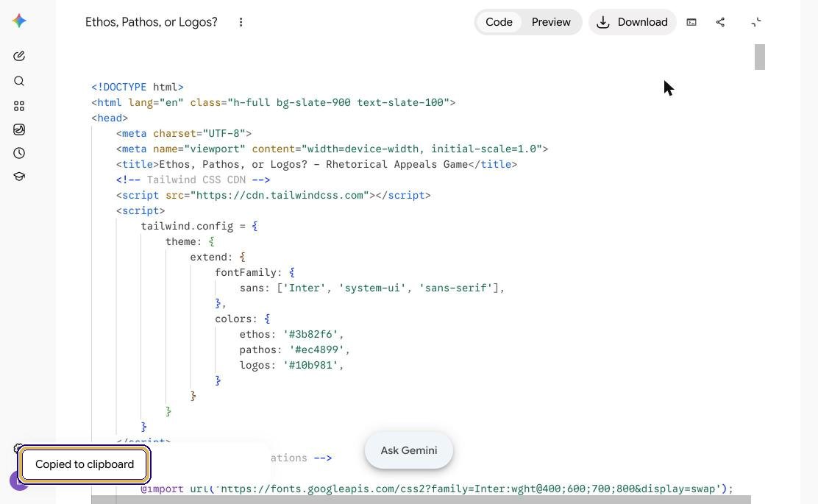Open the three-dot menu beside the title

coord(241,22)
